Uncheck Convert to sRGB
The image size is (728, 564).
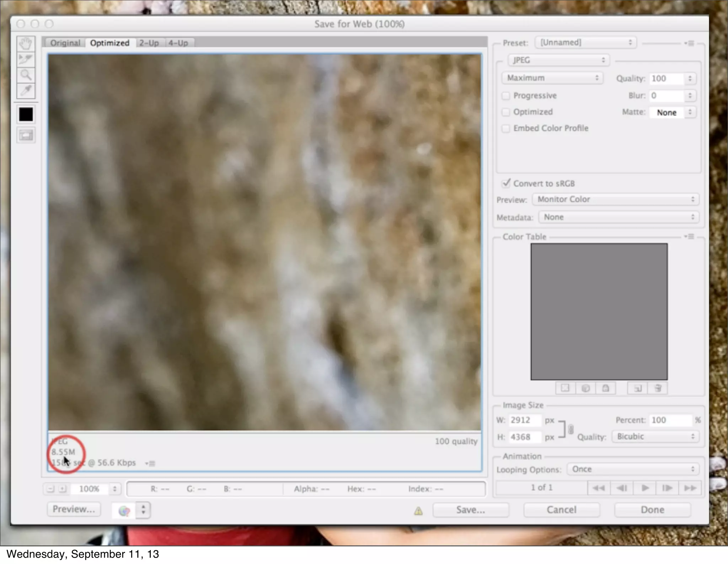point(506,183)
